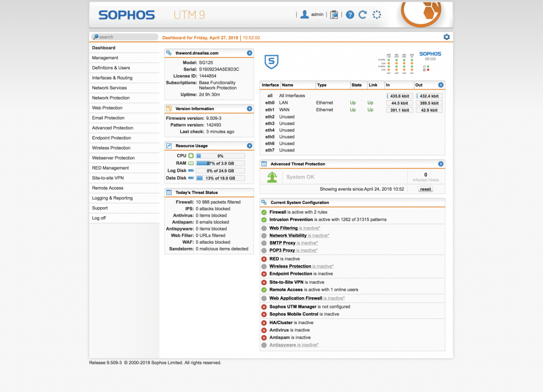Open the online help question mark icon
This screenshot has height=392, width=543.
coord(350,15)
